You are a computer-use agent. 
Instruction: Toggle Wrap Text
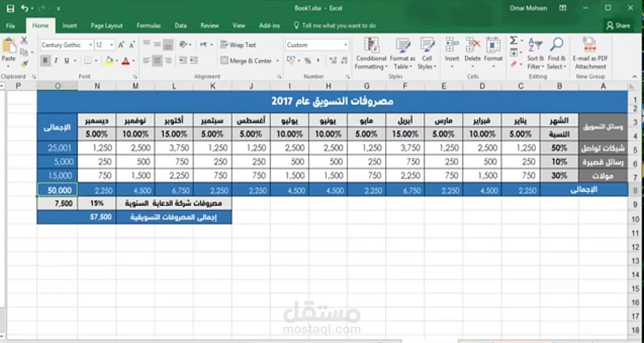pos(238,45)
